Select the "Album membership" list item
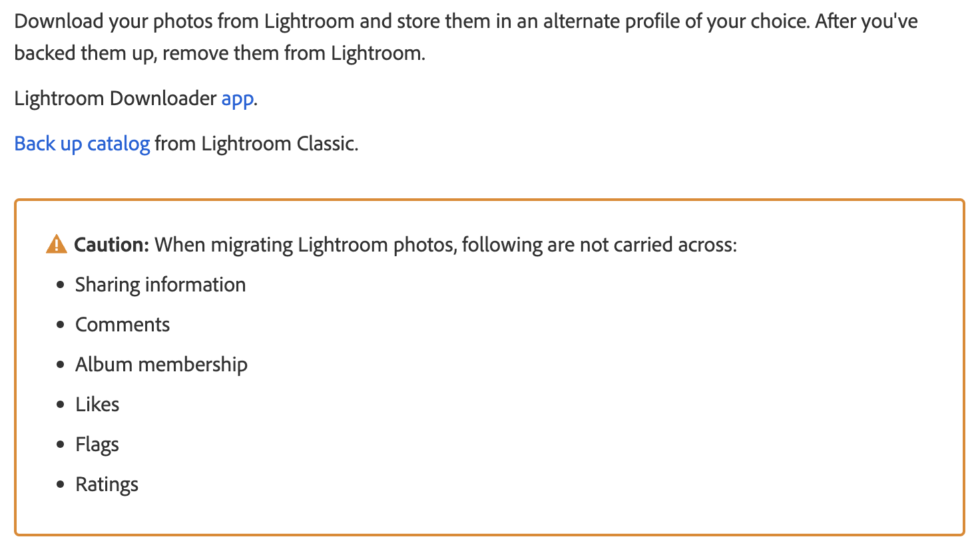Screen dimensions: 980x555 [x=161, y=365]
